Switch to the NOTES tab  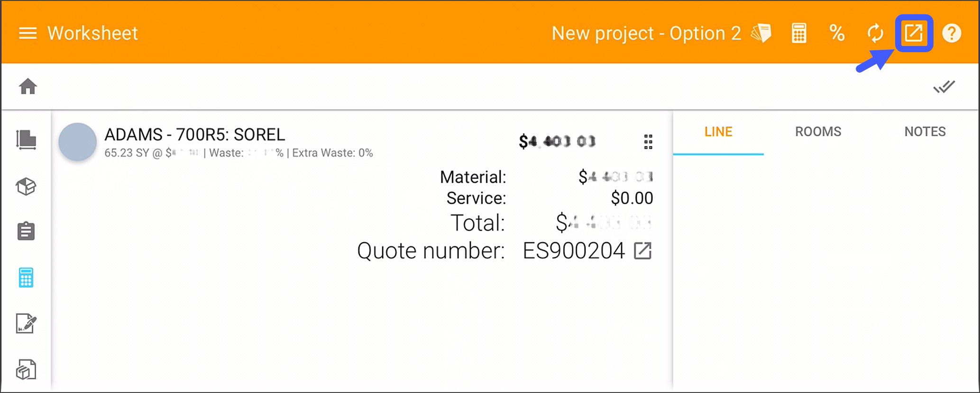(925, 131)
